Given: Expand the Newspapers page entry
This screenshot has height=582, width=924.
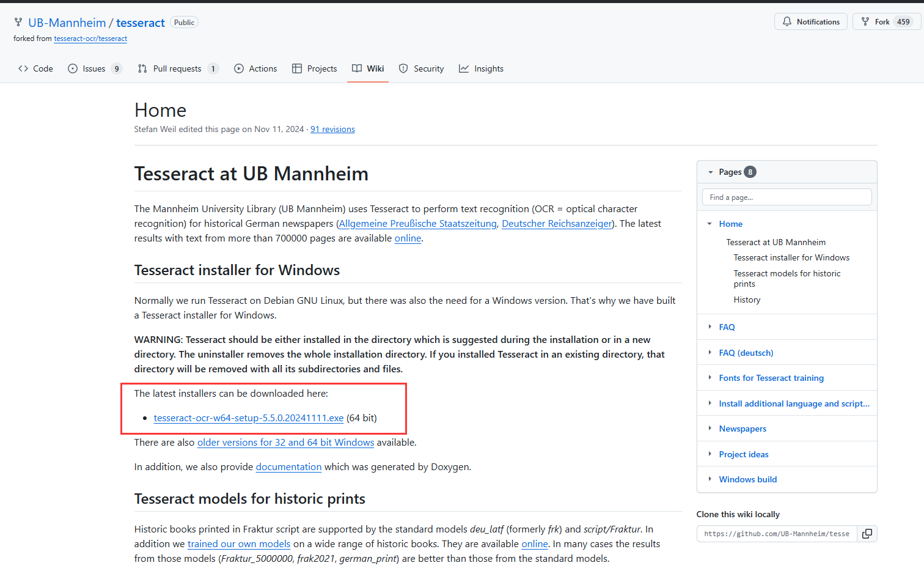Looking at the screenshot, I should click(x=710, y=429).
